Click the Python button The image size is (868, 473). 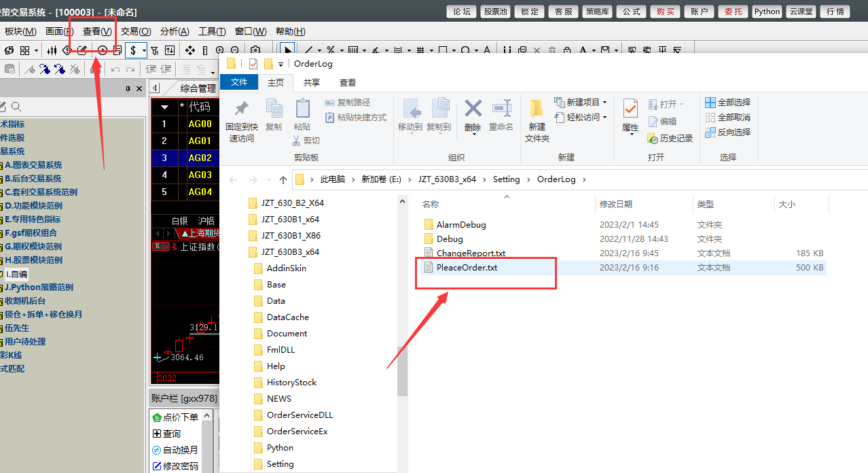(767, 11)
